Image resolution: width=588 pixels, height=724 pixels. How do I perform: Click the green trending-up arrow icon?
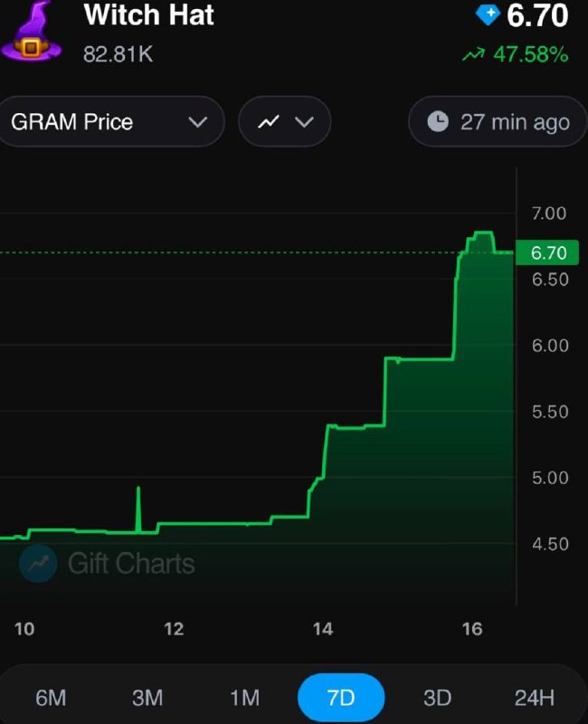coord(473,54)
